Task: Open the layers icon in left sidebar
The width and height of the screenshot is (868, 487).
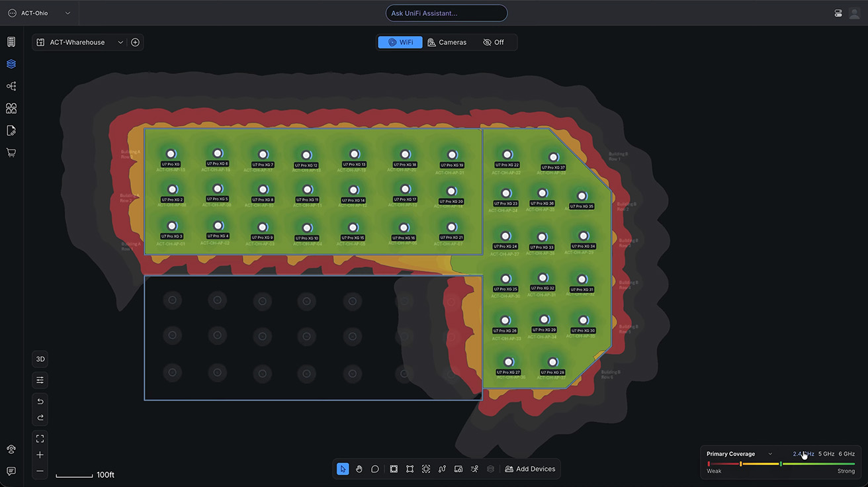Action: tap(11, 64)
